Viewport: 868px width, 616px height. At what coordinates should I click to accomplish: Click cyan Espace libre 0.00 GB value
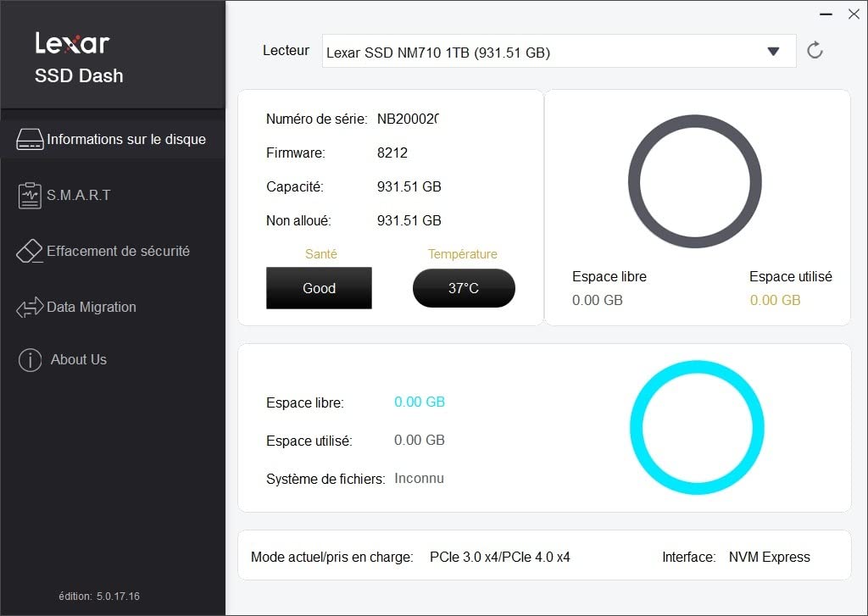tap(420, 402)
